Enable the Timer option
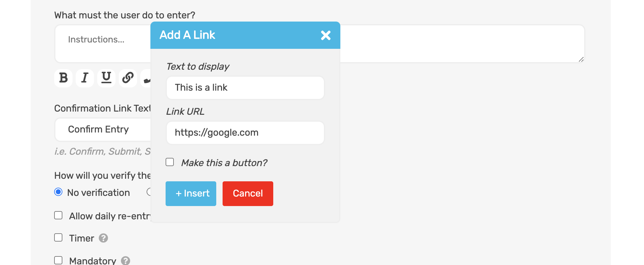This screenshot has width=644, height=265. coord(58,237)
